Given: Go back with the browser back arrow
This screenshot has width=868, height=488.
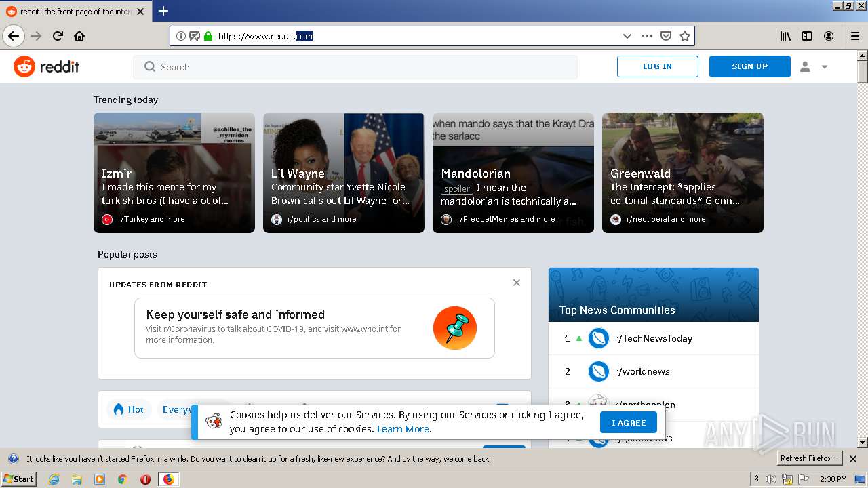Looking at the screenshot, I should (x=14, y=36).
